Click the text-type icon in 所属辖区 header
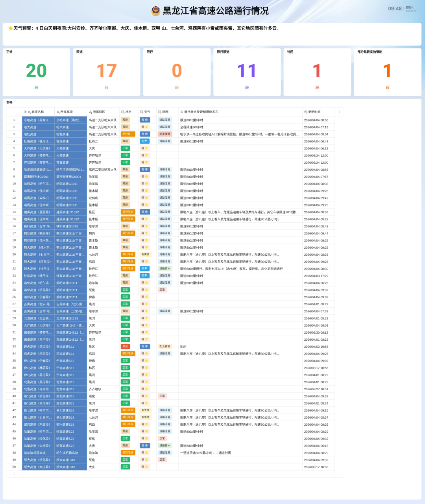Image resolution: width=425 pixels, height=504 pixels. 90,112
